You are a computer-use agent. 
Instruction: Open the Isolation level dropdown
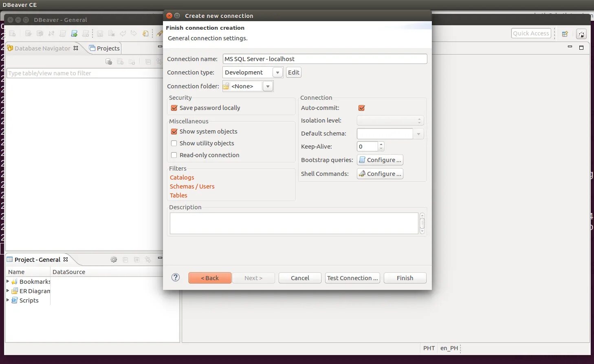390,121
